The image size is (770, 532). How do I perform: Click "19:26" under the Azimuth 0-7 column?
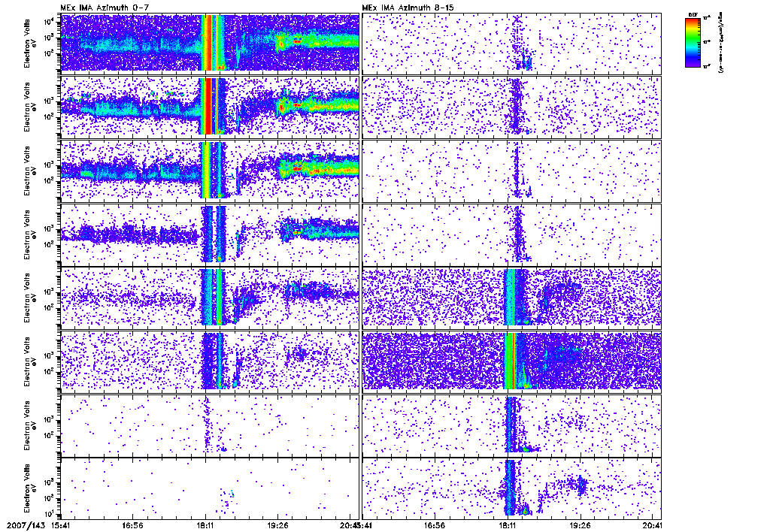tap(278, 525)
